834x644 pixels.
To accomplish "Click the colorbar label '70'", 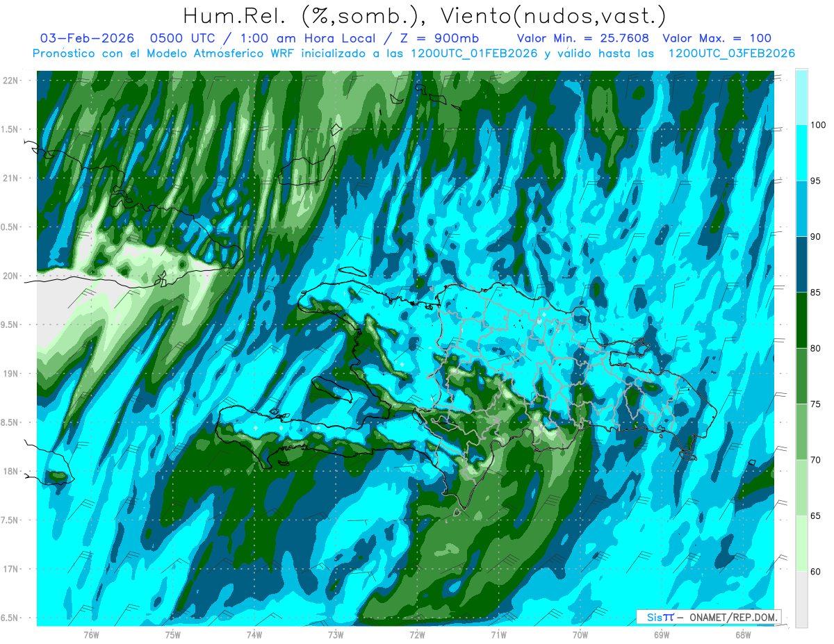I will [x=817, y=460].
